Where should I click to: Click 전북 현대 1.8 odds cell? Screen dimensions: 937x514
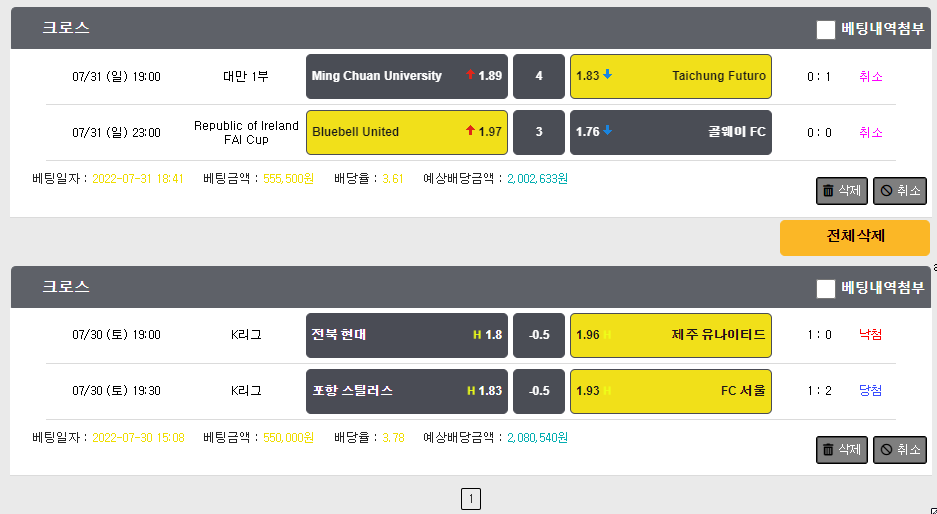point(407,335)
